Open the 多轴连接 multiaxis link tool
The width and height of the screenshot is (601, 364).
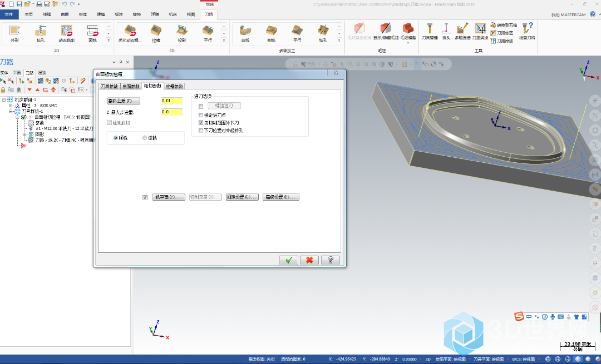(462, 31)
